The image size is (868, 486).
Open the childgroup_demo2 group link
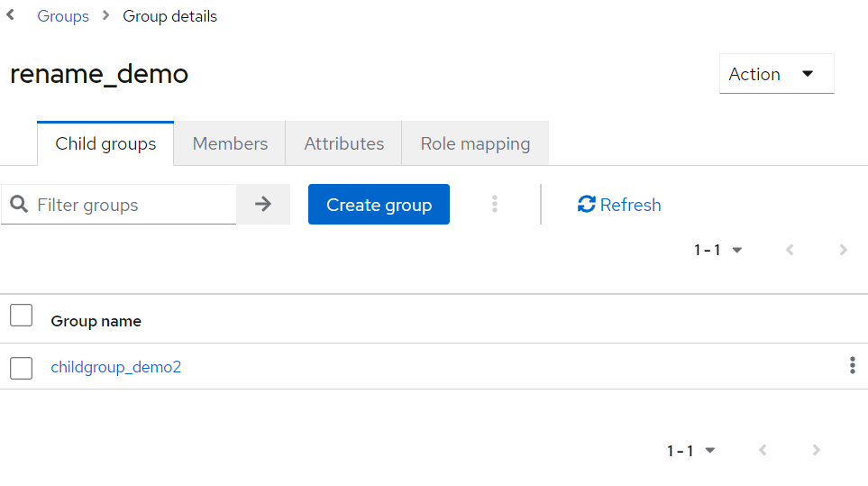[116, 367]
